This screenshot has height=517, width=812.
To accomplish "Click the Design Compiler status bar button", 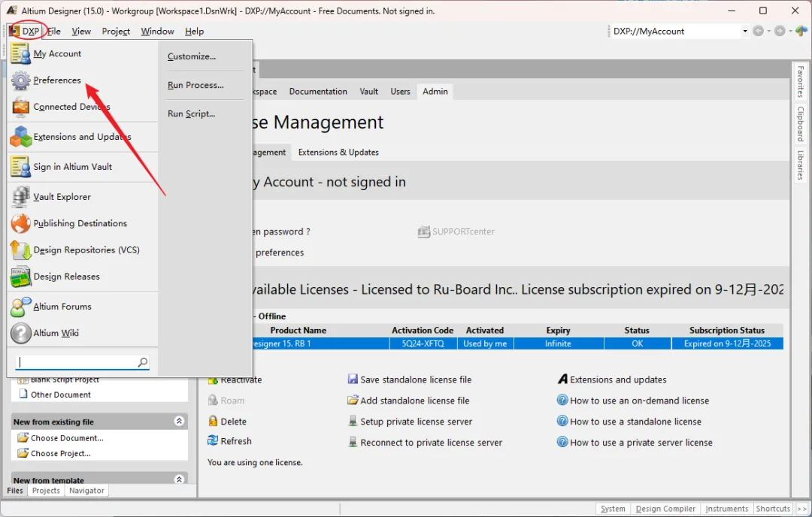I will click(665, 509).
